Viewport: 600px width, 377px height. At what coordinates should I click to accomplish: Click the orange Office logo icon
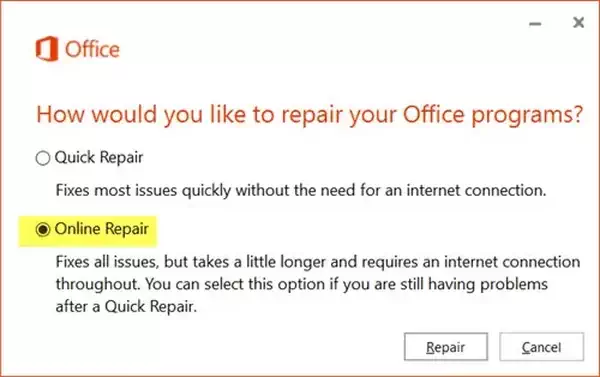click(x=47, y=49)
